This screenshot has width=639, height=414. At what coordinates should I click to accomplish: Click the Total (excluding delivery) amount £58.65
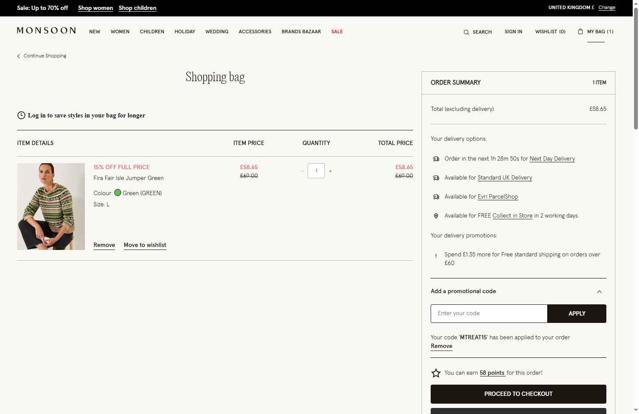pyautogui.click(x=598, y=109)
